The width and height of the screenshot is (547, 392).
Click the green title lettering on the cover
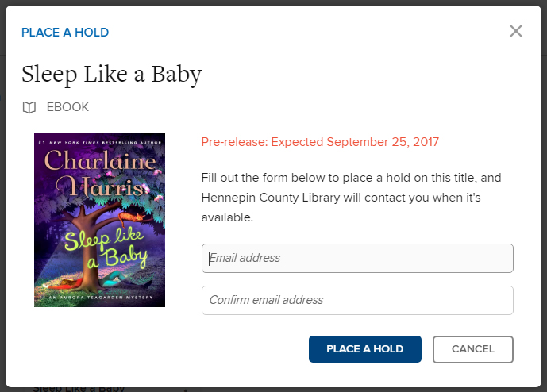pos(106,248)
